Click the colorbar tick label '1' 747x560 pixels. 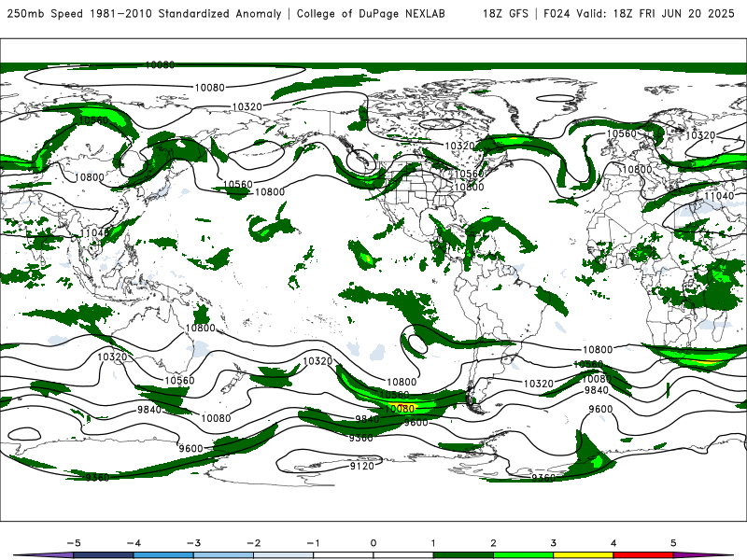click(x=433, y=543)
